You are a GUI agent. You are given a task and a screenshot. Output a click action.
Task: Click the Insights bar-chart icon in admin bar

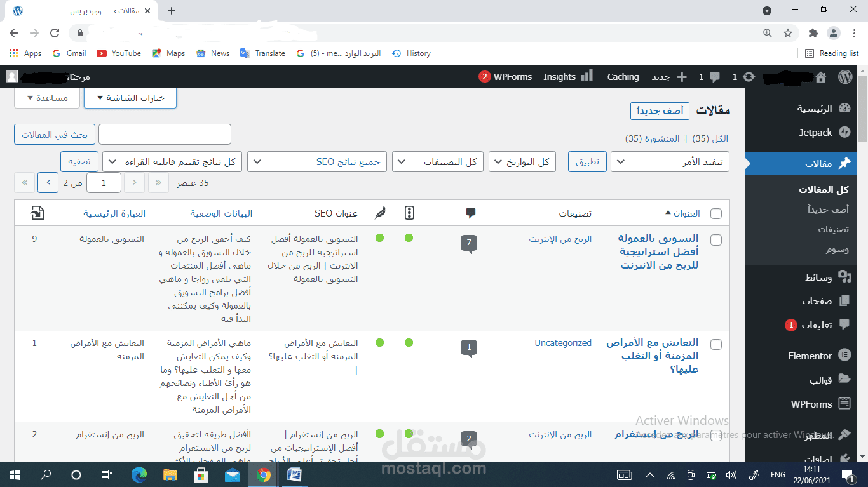click(588, 76)
